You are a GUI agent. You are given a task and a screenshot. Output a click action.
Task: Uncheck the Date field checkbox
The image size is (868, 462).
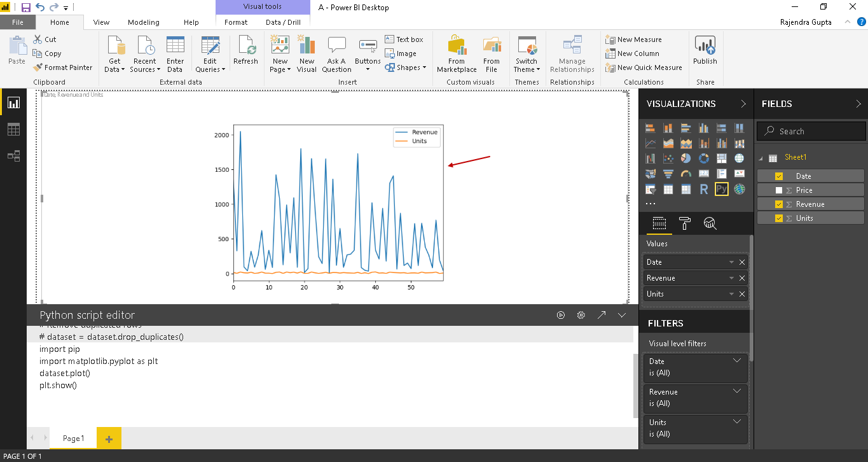pyautogui.click(x=779, y=176)
